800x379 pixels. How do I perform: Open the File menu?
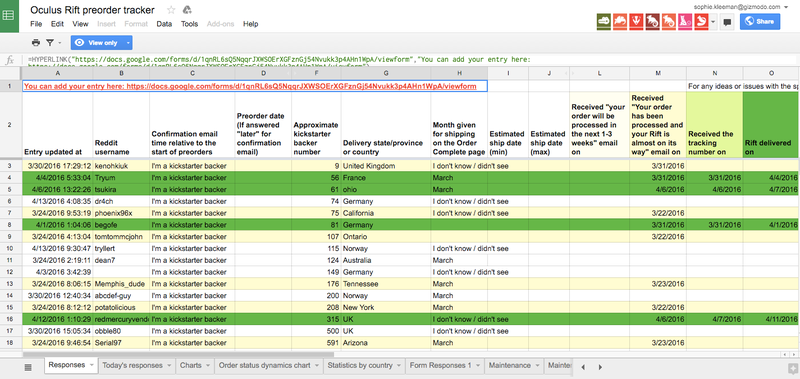tap(36, 24)
